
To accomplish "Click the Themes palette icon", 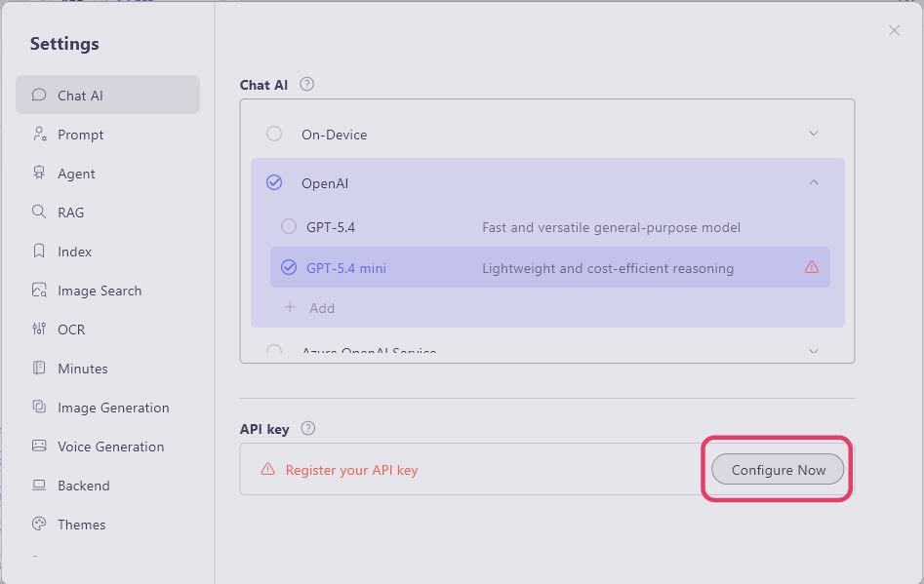I will (x=39, y=524).
